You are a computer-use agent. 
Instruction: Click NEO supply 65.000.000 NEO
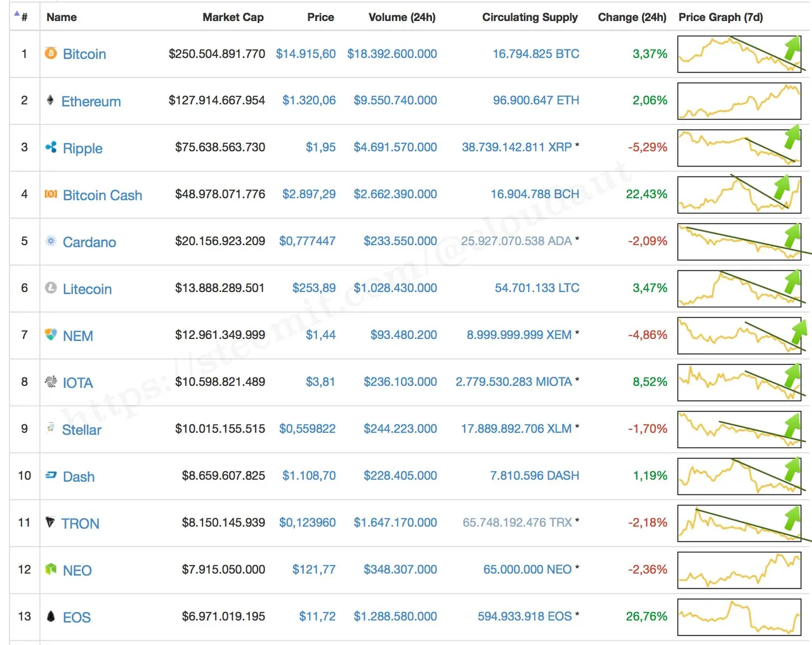528,569
